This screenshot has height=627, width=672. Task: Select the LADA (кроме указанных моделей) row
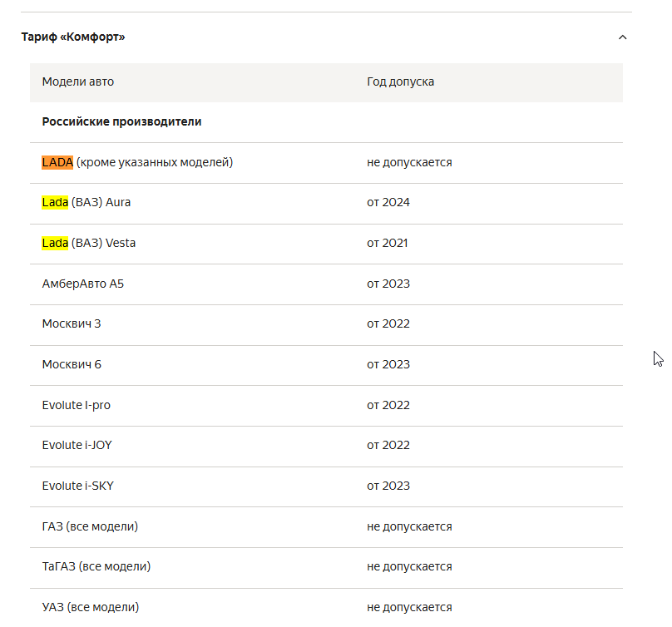[x=326, y=162]
